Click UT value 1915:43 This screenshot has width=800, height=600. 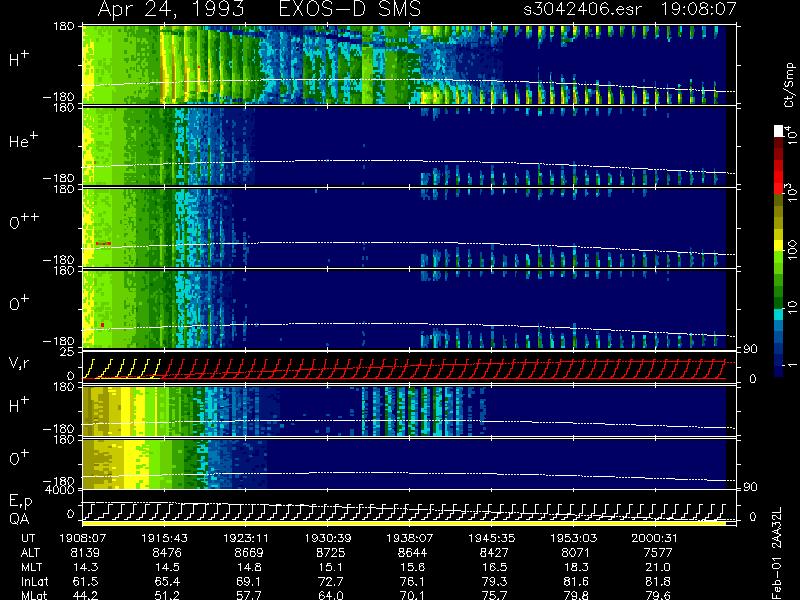pos(164,538)
